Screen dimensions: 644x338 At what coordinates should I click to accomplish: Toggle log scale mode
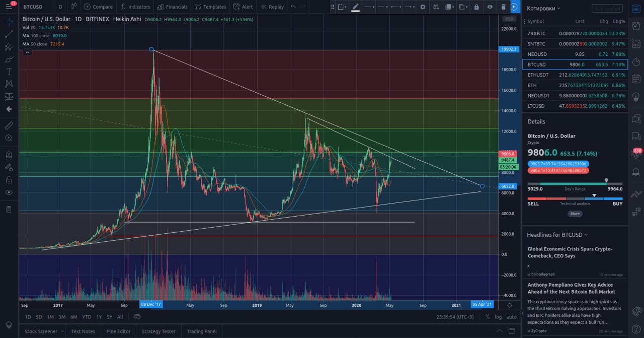click(x=498, y=317)
